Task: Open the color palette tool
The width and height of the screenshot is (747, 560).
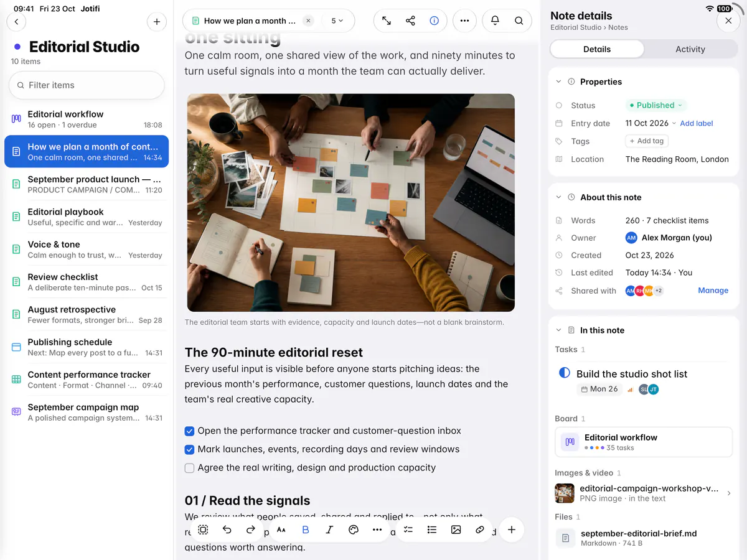Action: pos(354,530)
